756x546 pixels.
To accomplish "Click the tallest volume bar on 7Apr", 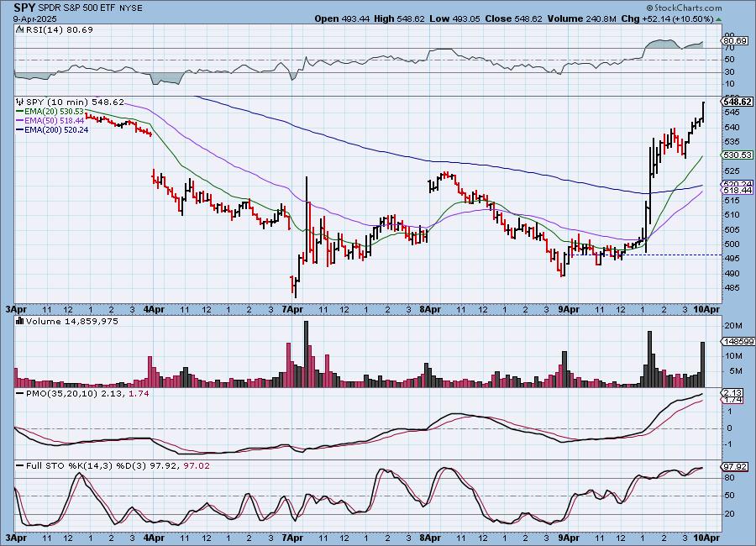I will point(306,354).
